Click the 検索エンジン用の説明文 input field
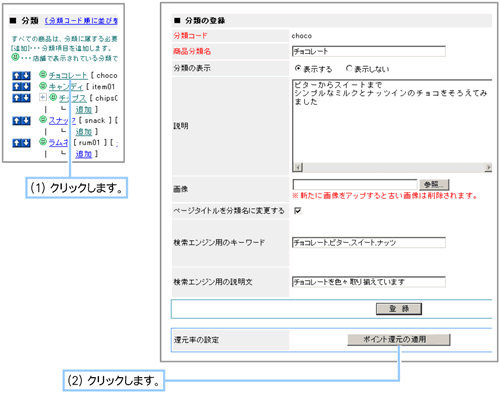 tap(369, 282)
